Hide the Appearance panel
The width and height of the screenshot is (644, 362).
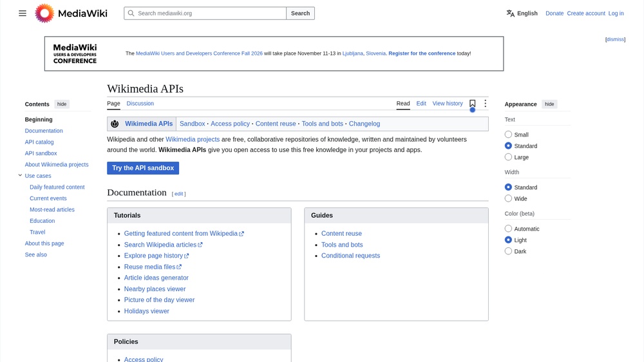click(x=549, y=104)
